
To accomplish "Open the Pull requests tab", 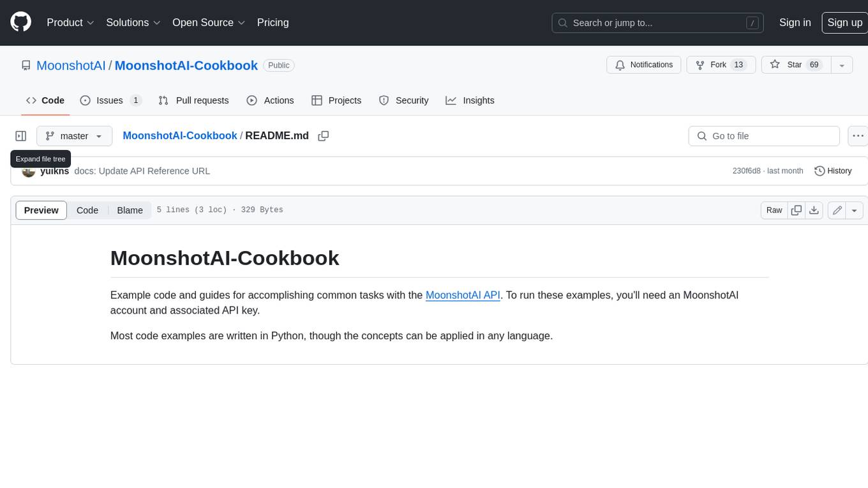I will tap(193, 100).
